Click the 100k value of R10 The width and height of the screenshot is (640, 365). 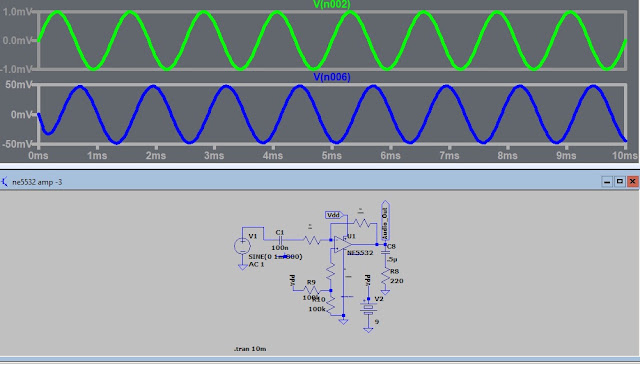(x=317, y=309)
